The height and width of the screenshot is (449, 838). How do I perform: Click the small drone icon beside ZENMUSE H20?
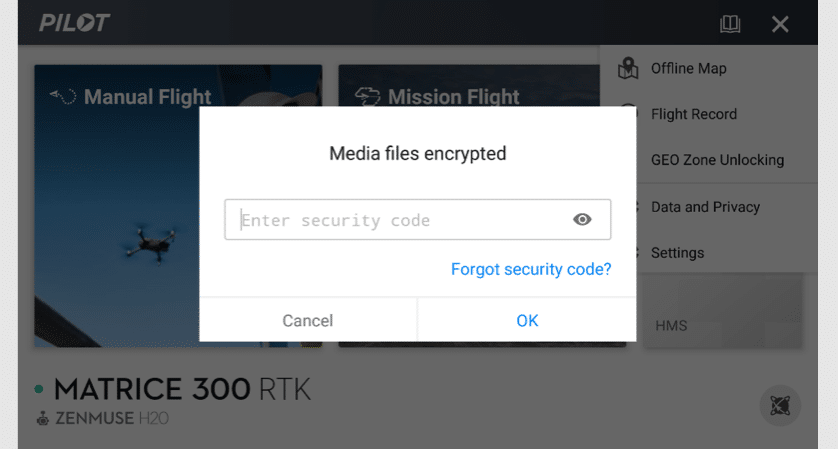tap(42, 418)
